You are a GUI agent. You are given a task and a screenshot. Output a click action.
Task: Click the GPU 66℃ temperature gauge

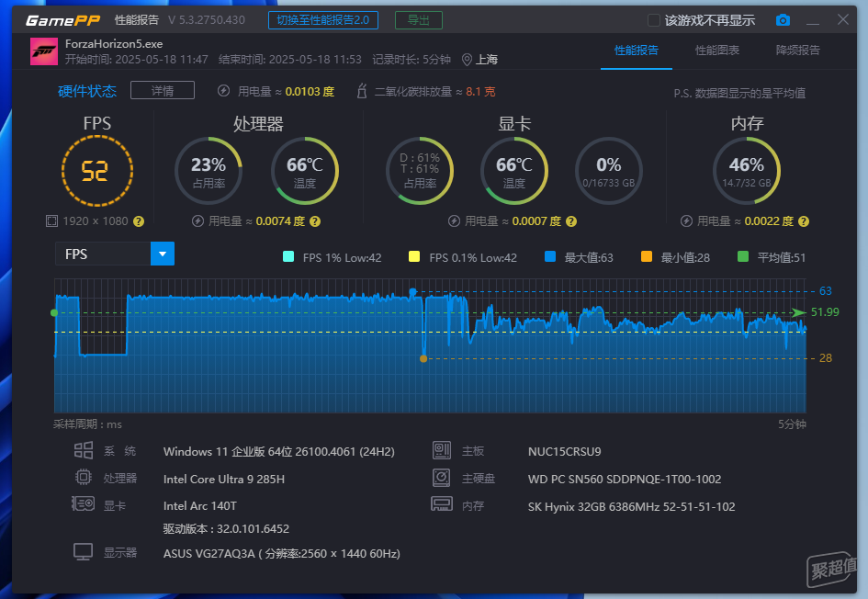click(x=514, y=171)
